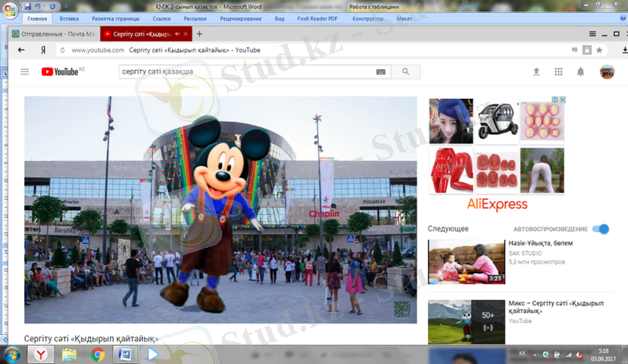Click the Windows Start button

(x=12, y=355)
